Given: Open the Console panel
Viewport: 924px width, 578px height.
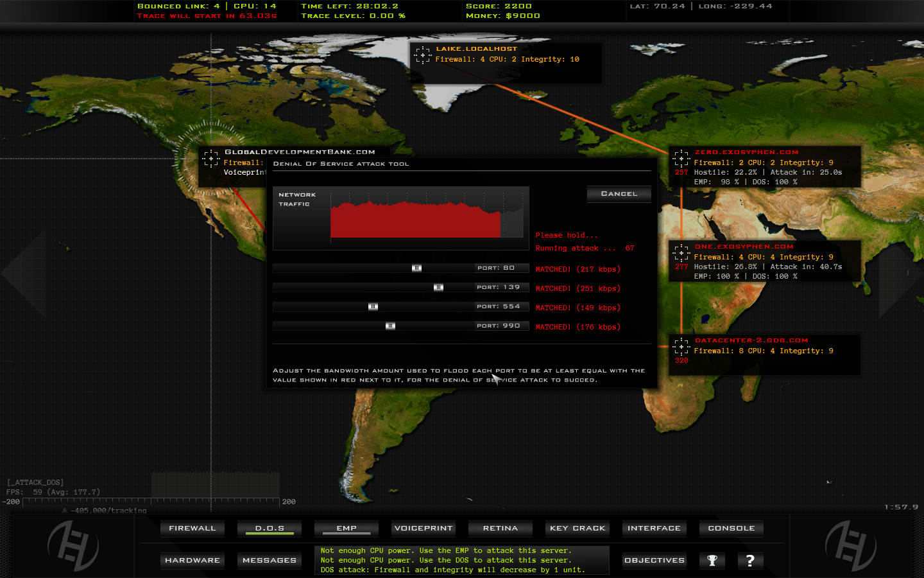Looking at the screenshot, I should pos(731,529).
